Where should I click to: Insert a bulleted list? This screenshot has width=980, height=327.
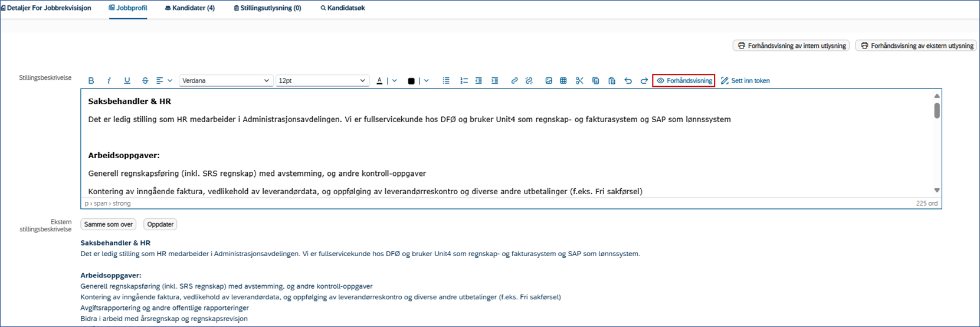(x=446, y=81)
